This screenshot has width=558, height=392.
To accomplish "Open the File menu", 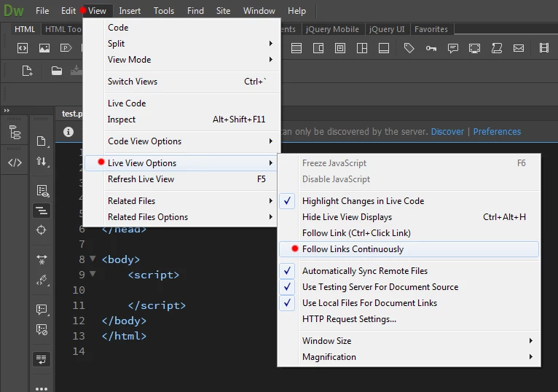I will [x=42, y=11].
